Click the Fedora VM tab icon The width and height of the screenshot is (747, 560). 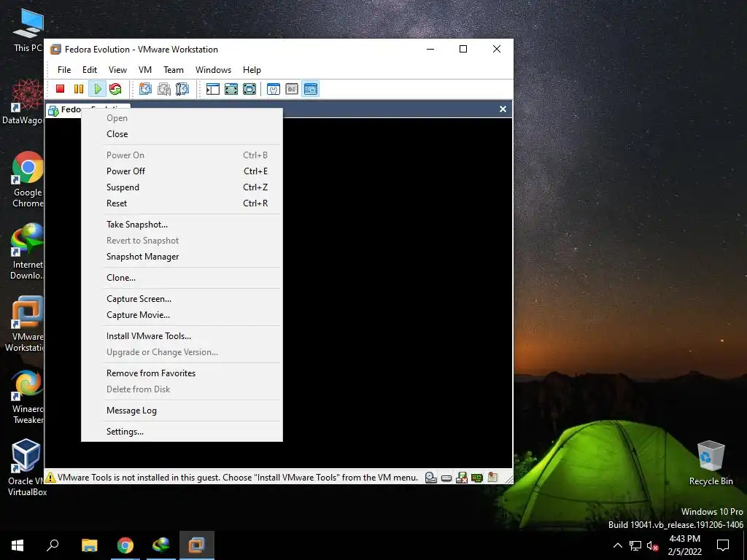click(x=53, y=111)
